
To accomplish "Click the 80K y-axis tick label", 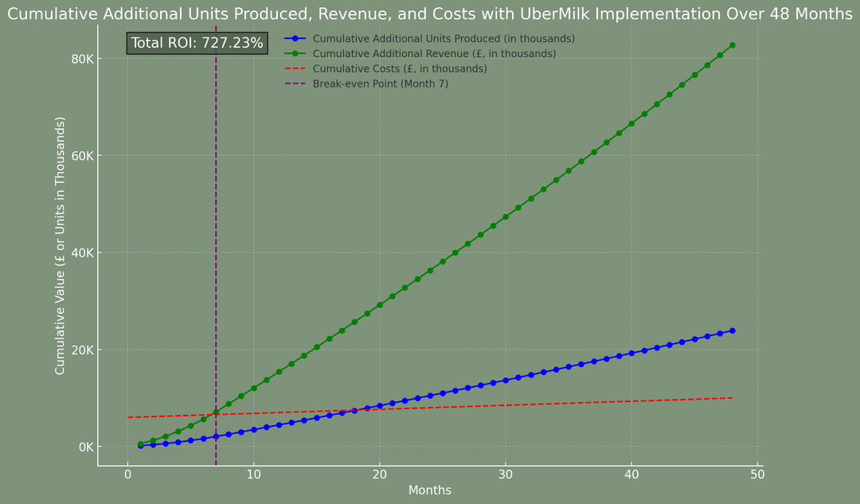I will coord(82,59).
